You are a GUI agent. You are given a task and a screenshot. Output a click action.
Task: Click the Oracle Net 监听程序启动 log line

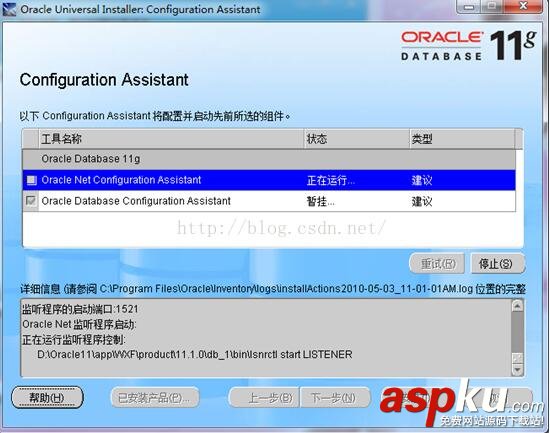click(x=79, y=324)
